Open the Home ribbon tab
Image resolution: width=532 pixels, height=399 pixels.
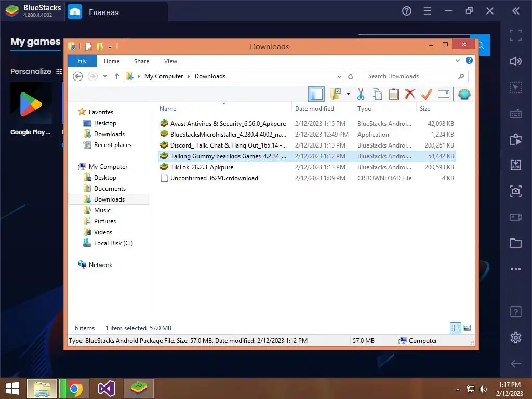112,61
